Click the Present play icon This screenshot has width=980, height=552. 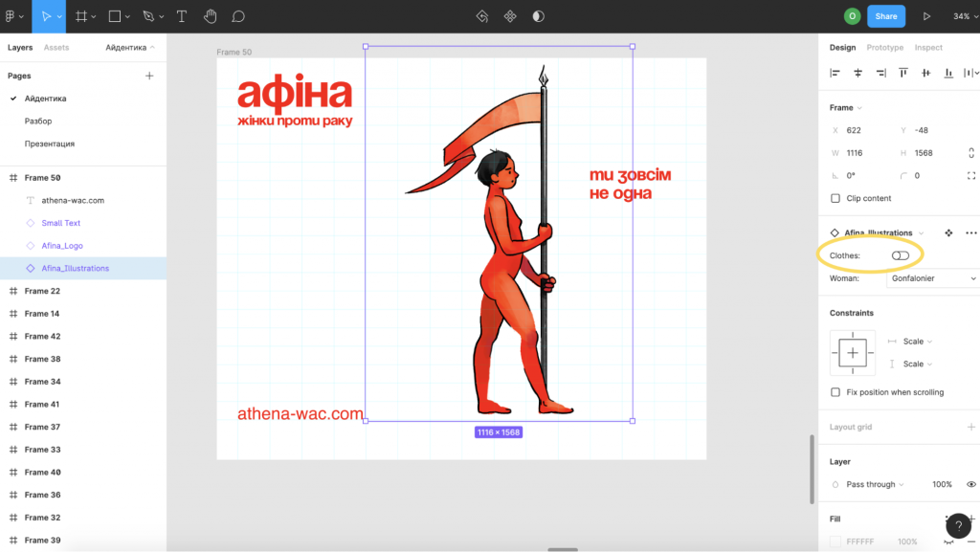tap(926, 16)
